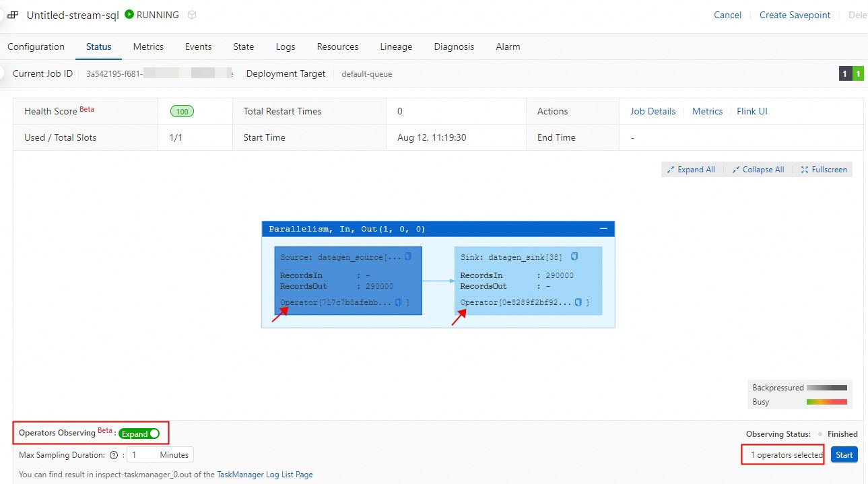Open the Flink UI link
The height and width of the screenshot is (484, 868).
[752, 111]
